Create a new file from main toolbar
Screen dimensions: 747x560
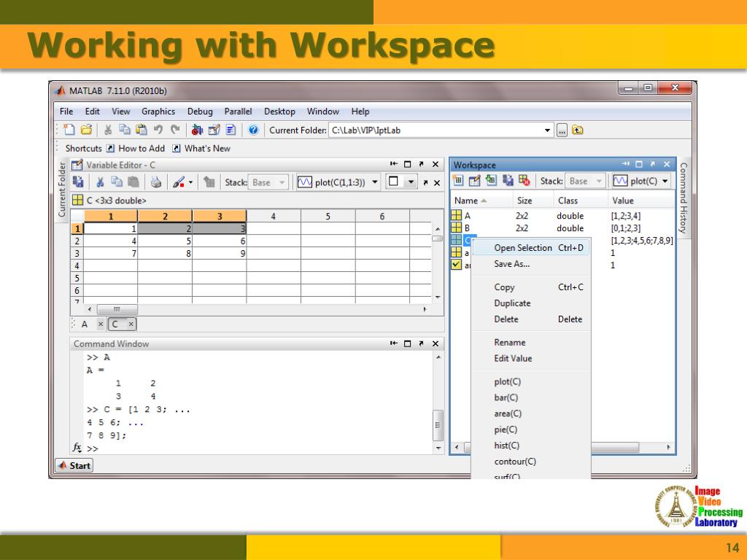coord(69,130)
